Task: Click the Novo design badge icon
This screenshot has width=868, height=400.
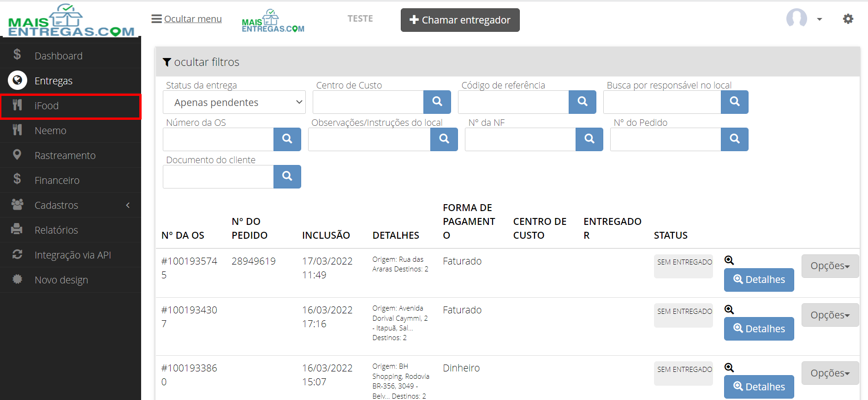Action: [17, 279]
